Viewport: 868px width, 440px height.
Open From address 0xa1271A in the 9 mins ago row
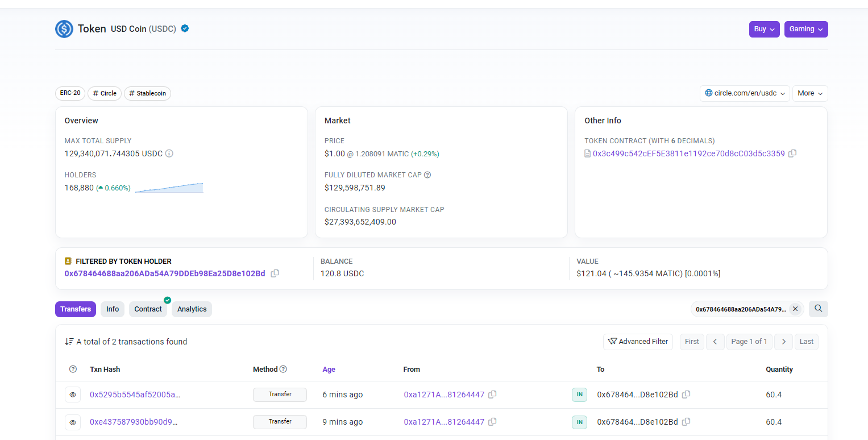tap(444, 422)
